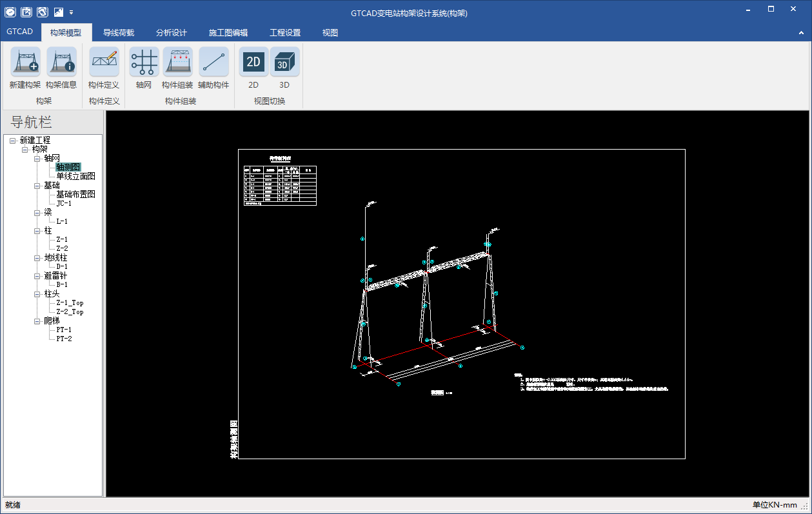Open the 构件定义 tool

click(x=104, y=63)
